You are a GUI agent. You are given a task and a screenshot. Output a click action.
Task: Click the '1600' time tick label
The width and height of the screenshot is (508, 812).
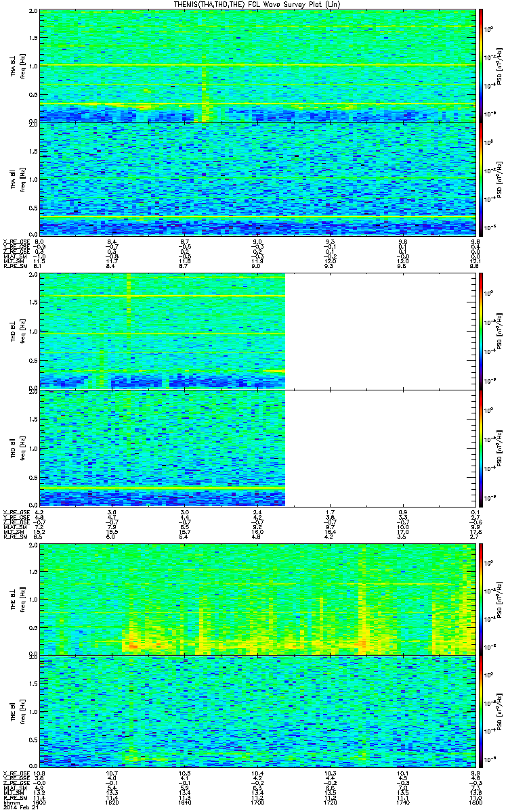tap(39, 803)
